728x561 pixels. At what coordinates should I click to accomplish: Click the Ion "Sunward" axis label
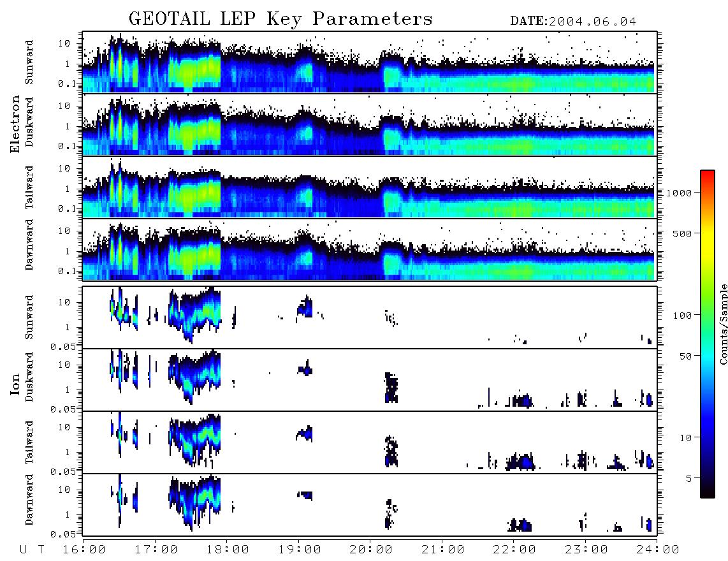pos(29,317)
